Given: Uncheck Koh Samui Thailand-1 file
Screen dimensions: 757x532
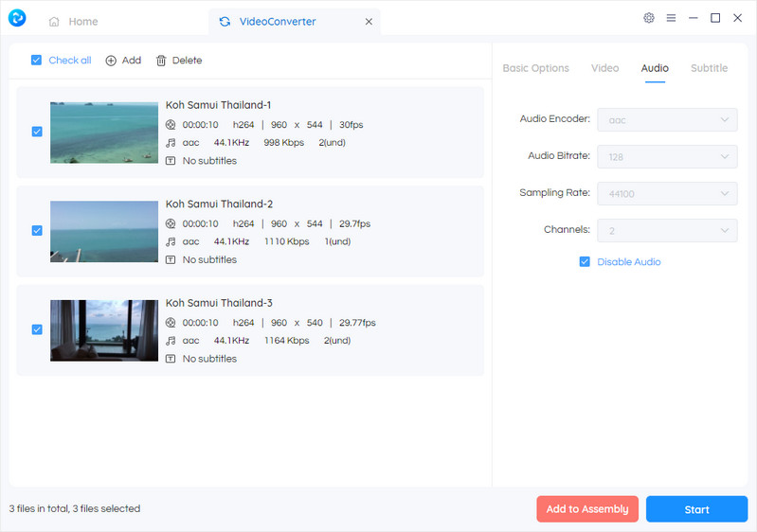Looking at the screenshot, I should point(37,132).
